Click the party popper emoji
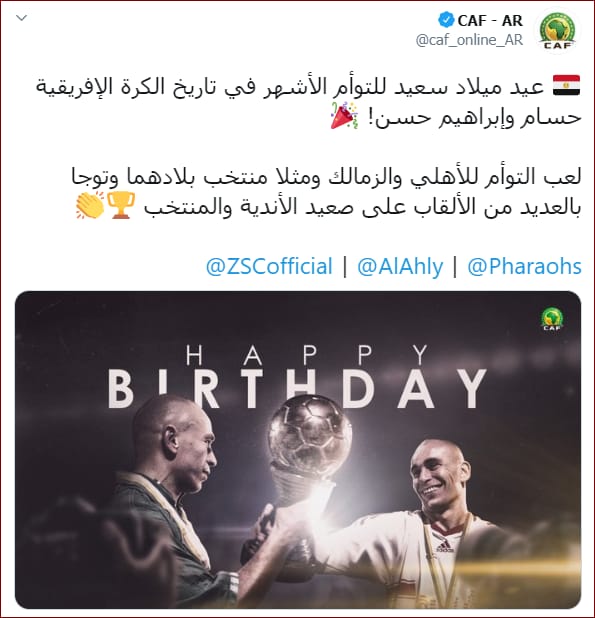This screenshot has height=618, width=595. point(344,115)
